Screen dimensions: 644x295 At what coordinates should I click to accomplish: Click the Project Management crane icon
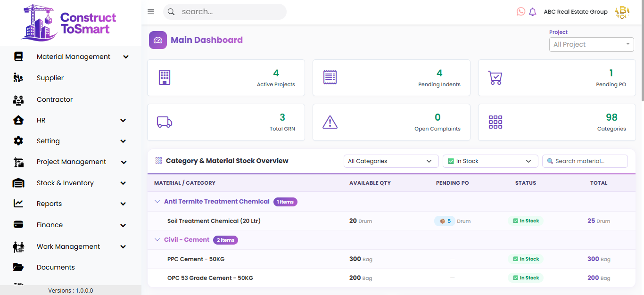point(18,162)
